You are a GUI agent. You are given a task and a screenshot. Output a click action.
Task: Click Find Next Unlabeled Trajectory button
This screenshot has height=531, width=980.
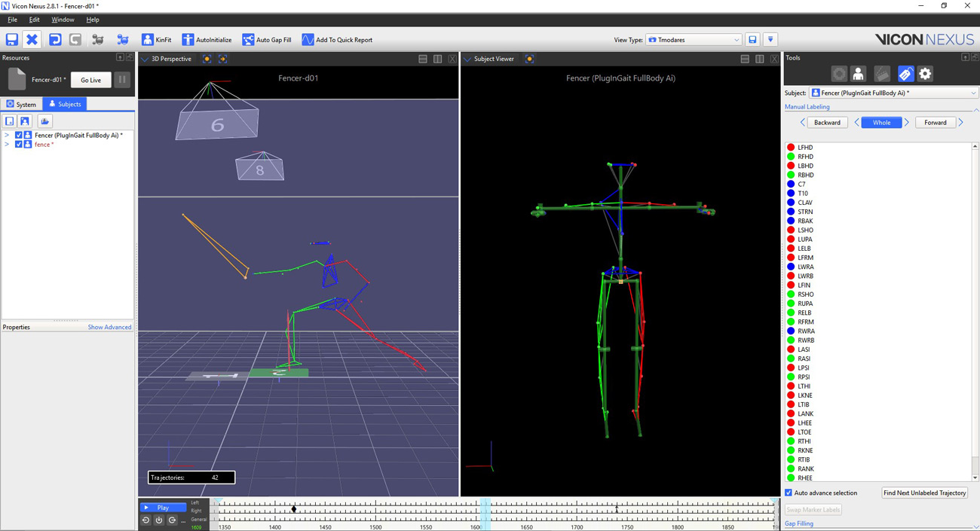(x=924, y=493)
